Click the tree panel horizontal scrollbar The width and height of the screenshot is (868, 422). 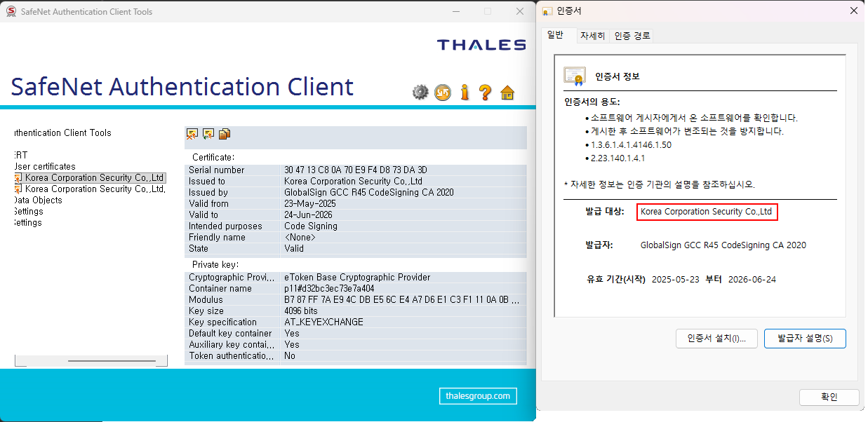112,361
